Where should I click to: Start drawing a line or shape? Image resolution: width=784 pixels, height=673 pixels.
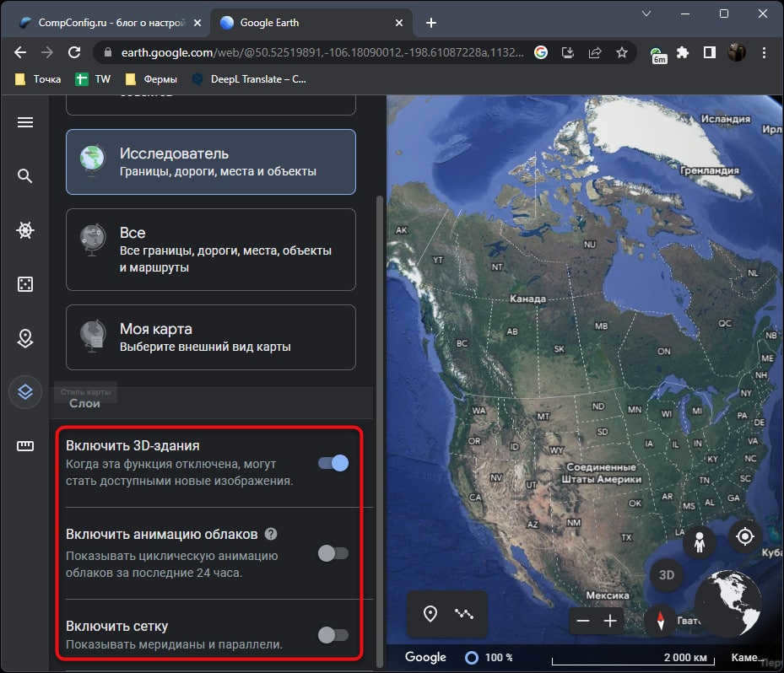464,613
